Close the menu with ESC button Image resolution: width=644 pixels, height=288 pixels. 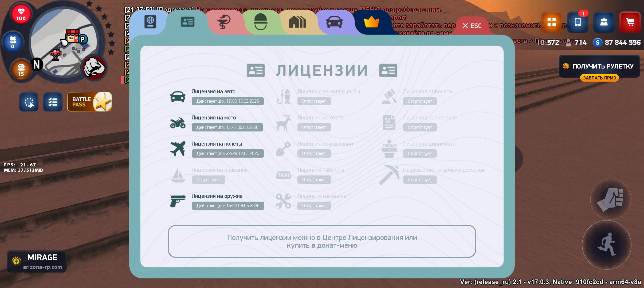[472, 26]
